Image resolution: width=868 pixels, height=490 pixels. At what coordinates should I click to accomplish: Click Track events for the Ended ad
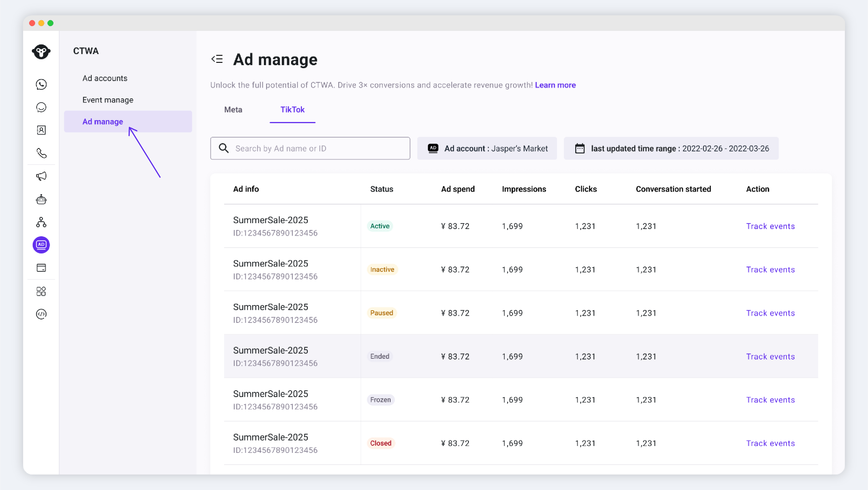[x=770, y=357]
